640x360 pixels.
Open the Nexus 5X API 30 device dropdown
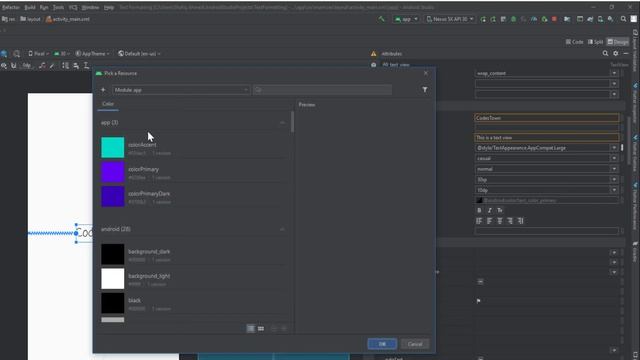pos(449,19)
